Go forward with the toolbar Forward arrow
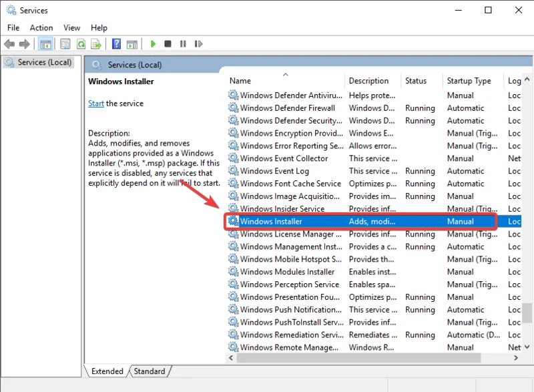Screen dimensions: 534x392 click(x=25, y=44)
